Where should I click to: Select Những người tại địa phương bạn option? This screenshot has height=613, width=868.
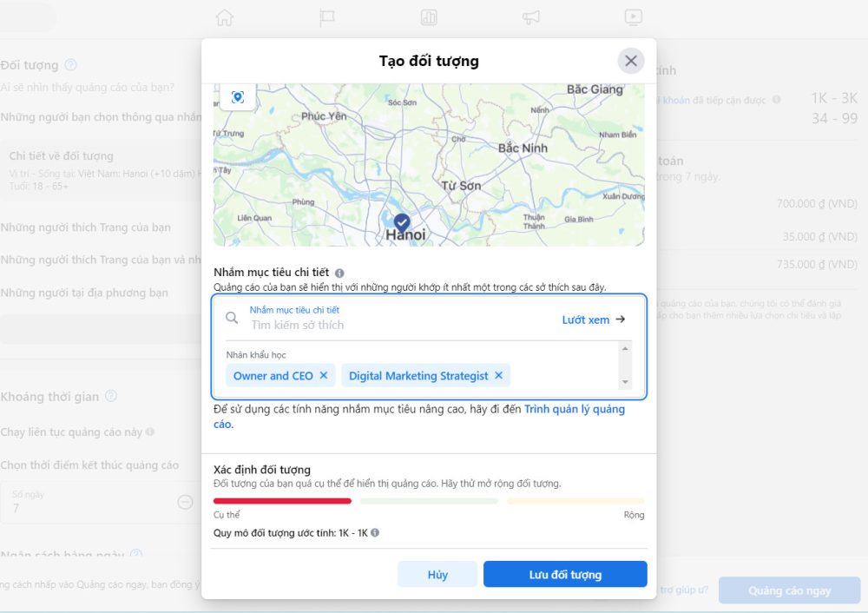point(84,293)
